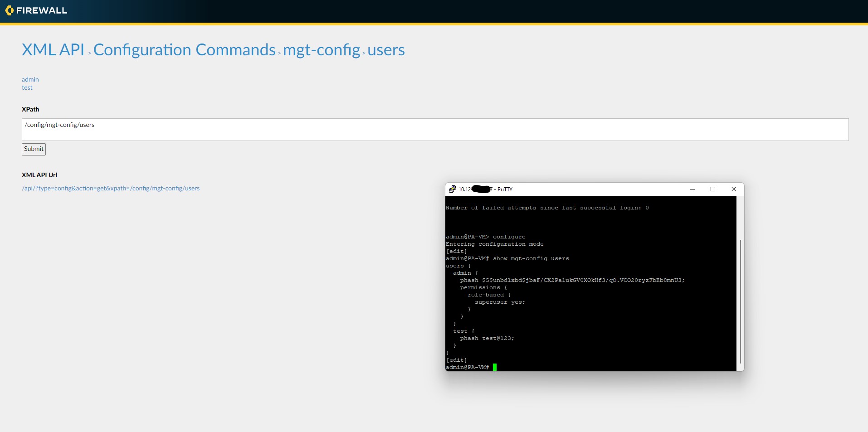Click the FIREWALL diamond logo icon

[x=9, y=10]
